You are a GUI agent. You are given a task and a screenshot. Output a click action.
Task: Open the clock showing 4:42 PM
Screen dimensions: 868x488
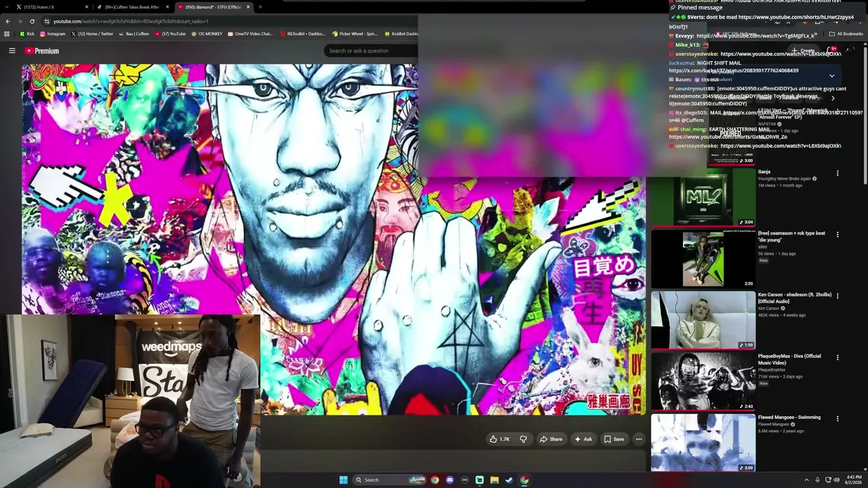(x=853, y=480)
